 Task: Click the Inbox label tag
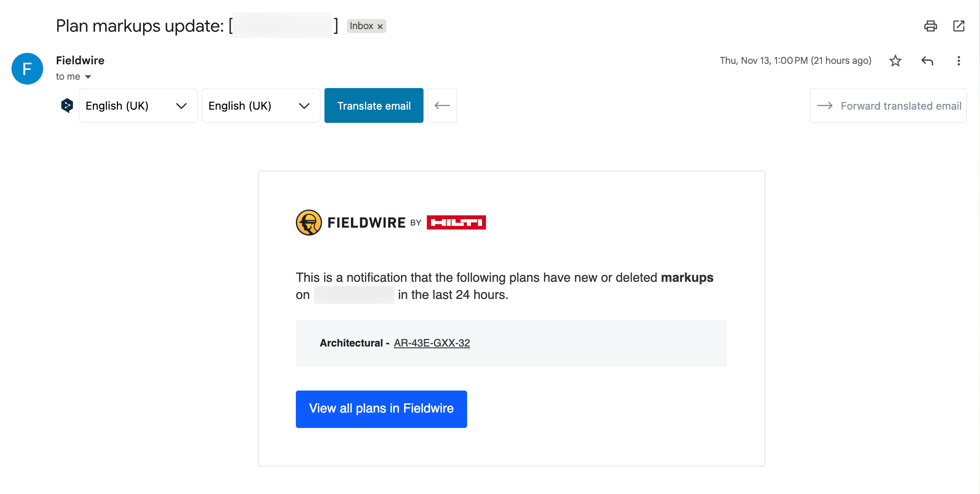361,26
